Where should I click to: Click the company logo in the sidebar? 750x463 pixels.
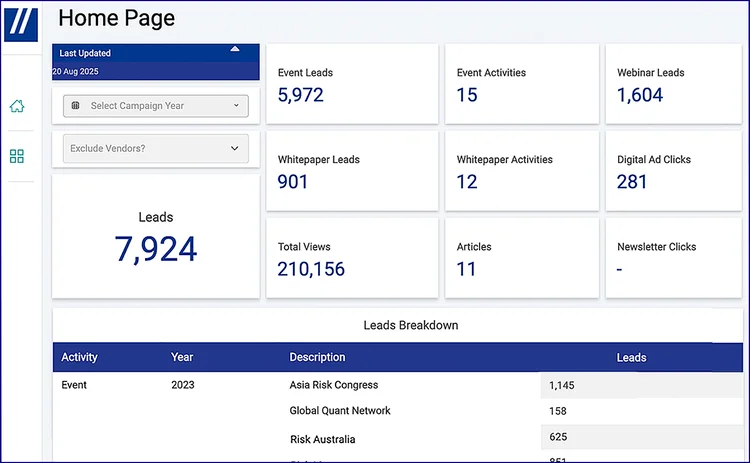[x=21, y=25]
